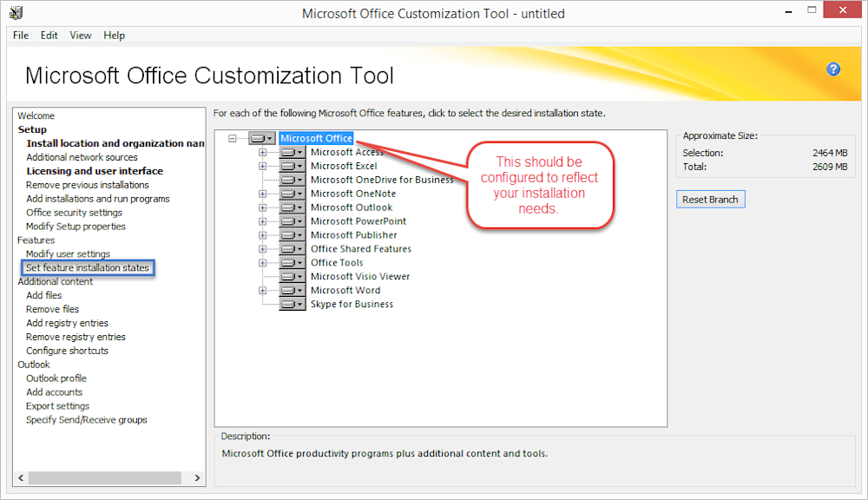Image resolution: width=868 pixels, height=500 pixels.
Task: Open the Outlook profile page
Action: pyautogui.click(x=56, y=378)
